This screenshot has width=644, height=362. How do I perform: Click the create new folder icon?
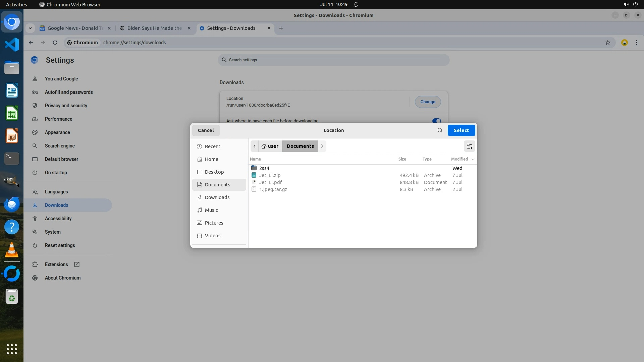(x=469, y=146)
